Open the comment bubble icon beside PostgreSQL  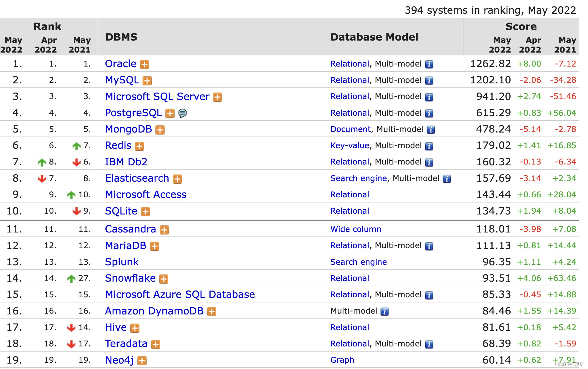pyautogui.click(x=183, y=113)
